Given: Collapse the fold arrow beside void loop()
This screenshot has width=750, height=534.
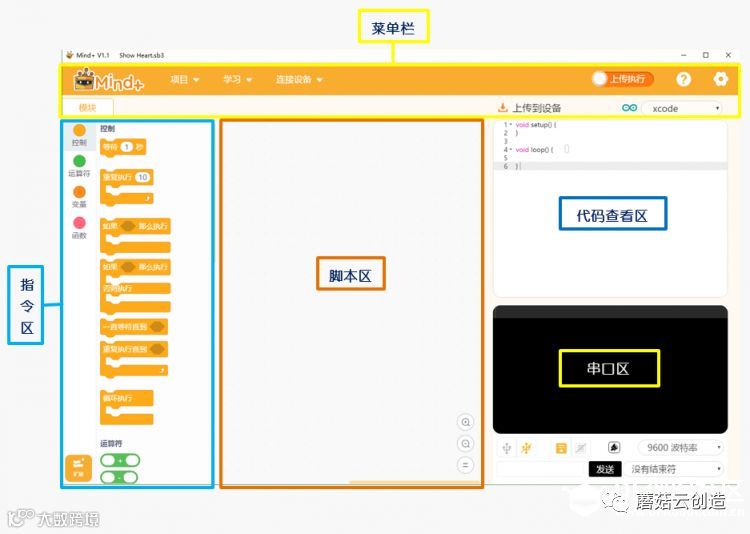Looking at the screenshot, I should point(511,149).
